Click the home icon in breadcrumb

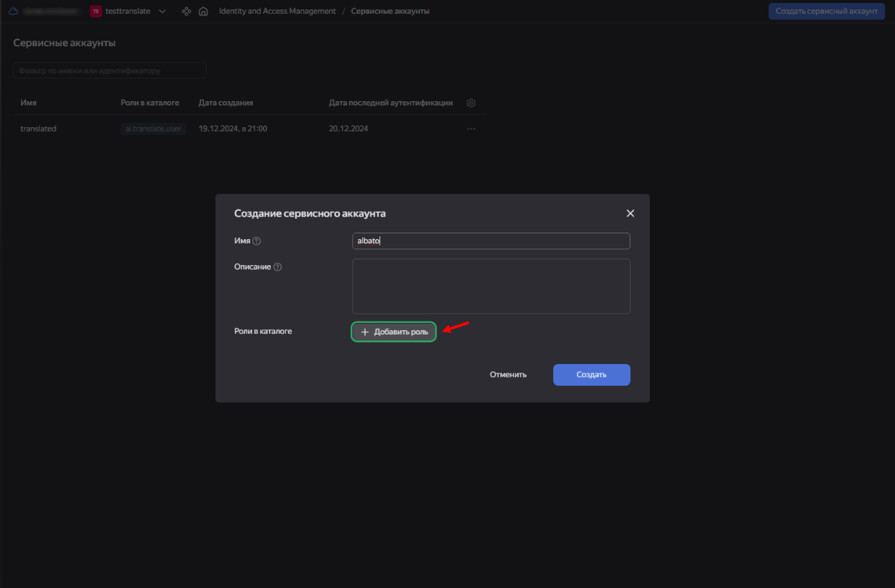coord(203,12)
